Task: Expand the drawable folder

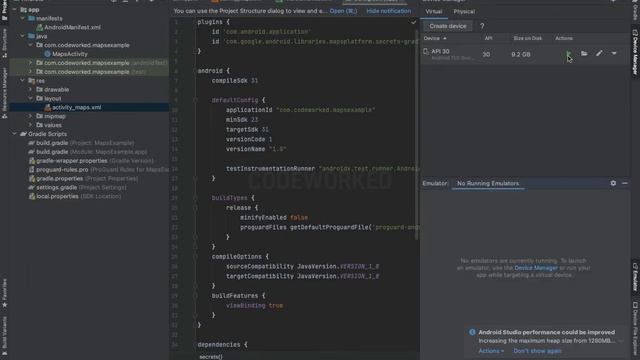Action: tap(30, 89)
